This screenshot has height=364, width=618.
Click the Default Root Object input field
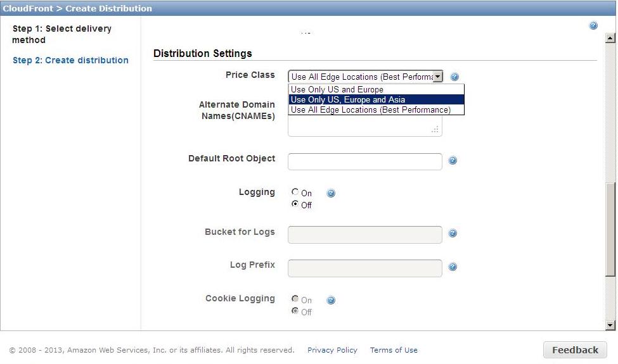365,161
